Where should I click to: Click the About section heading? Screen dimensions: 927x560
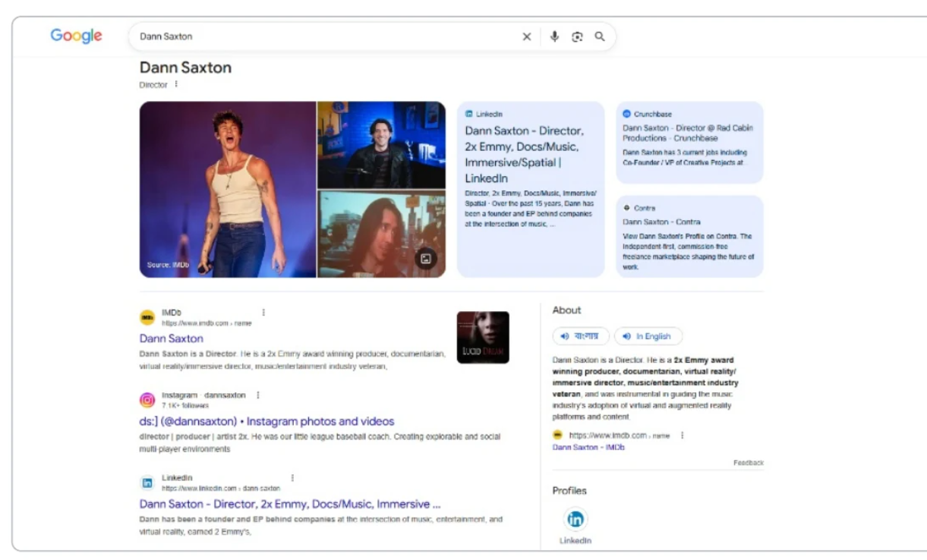[x=566, y=310]
